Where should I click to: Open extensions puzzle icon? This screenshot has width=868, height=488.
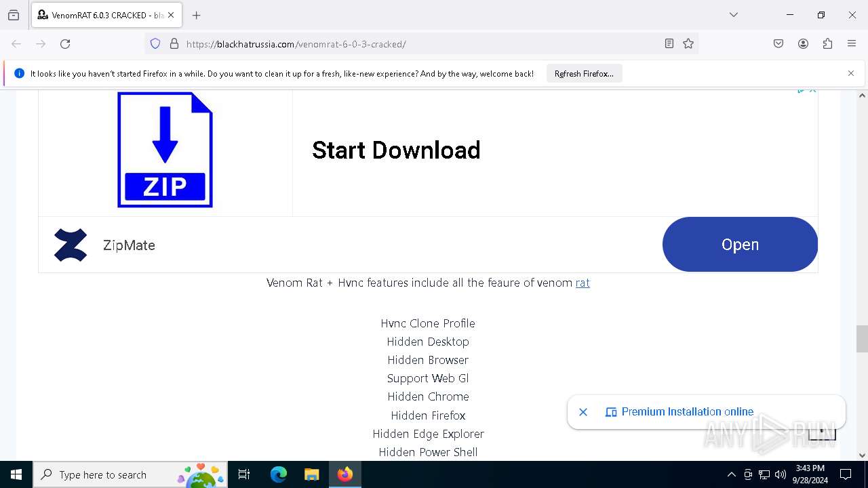pos(827,44)
